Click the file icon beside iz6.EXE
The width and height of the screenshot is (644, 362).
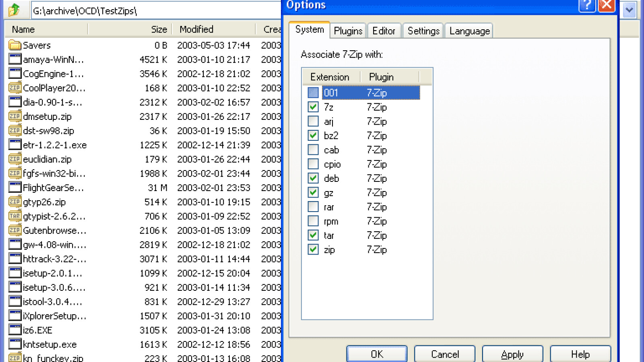point(14,330)
